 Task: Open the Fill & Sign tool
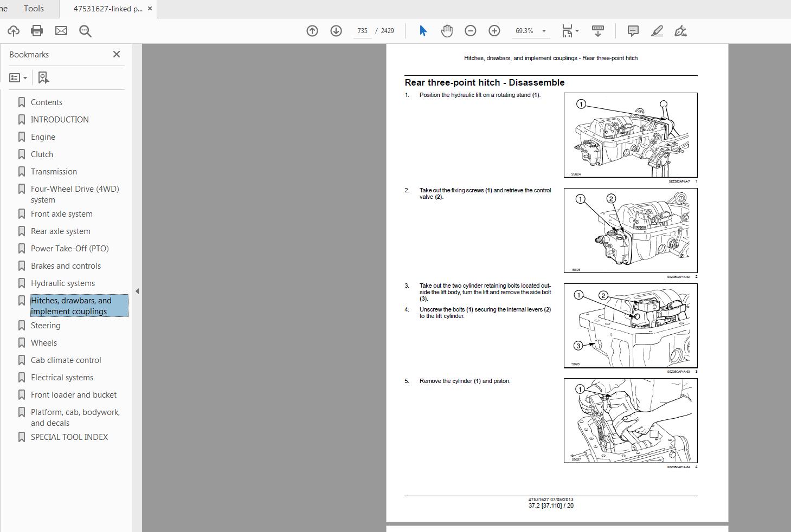click(x=681, y=31)
